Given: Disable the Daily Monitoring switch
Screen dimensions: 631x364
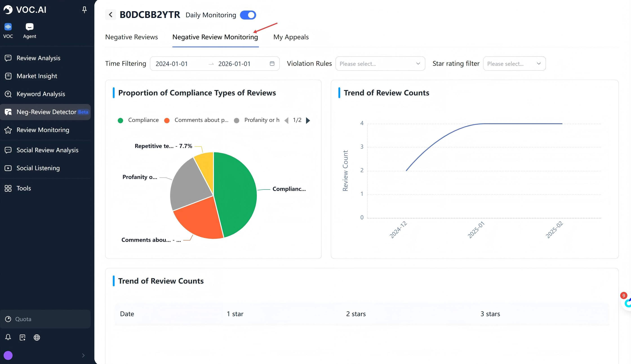Looking at the screenshot, I should [248, 15].
